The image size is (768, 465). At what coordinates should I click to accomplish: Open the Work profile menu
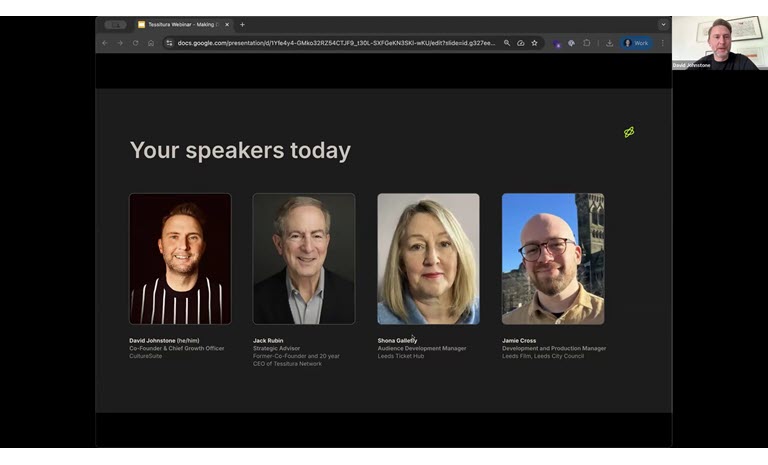pos(636,43)
